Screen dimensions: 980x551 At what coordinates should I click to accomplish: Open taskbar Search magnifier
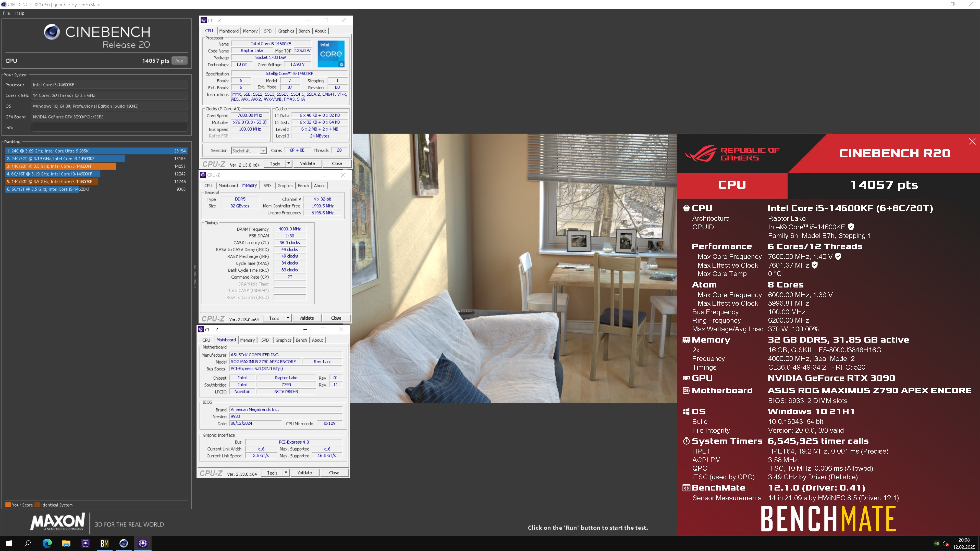point(28,543)
